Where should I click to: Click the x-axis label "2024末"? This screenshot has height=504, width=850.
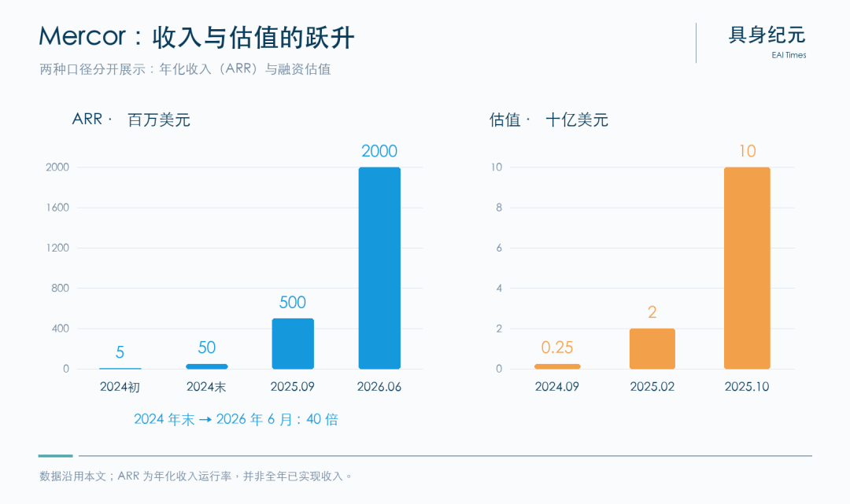(x=206, y=387)
